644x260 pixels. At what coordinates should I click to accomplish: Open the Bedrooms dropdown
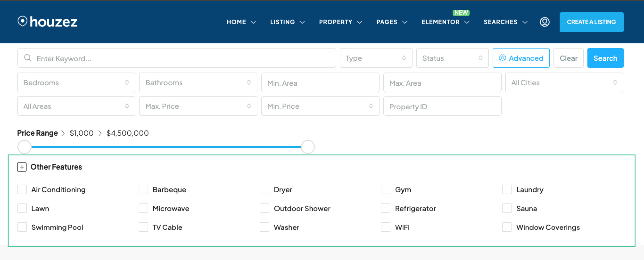[x=76, y=82]
